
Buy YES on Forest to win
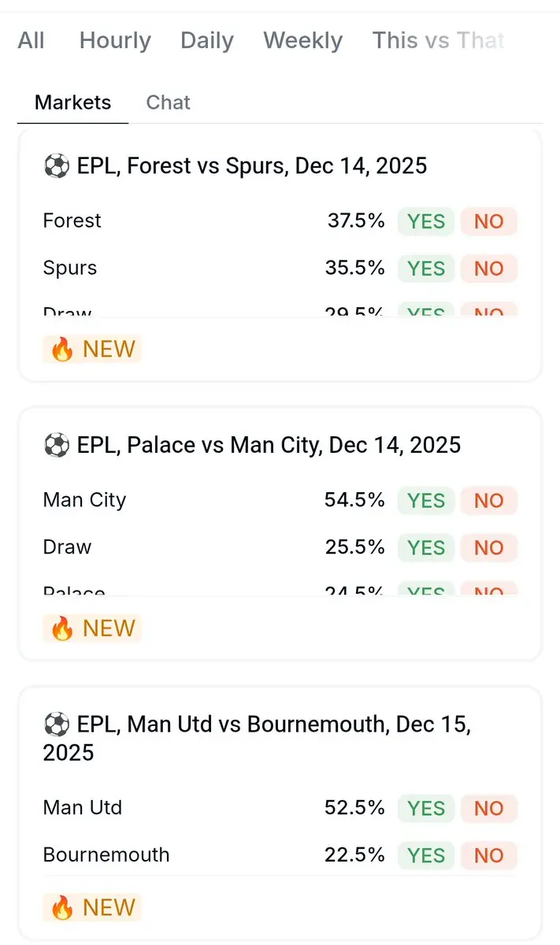click(x=426, y=221)
